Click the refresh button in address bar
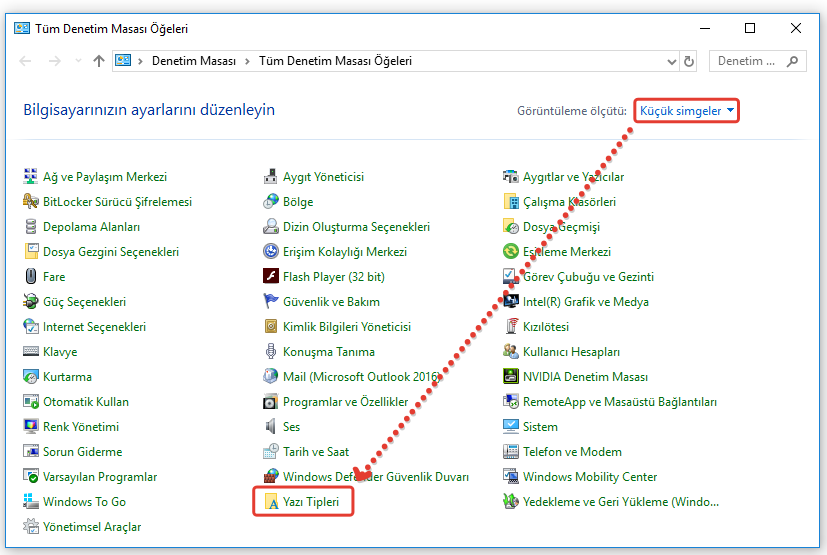 [x=690, y=62]
